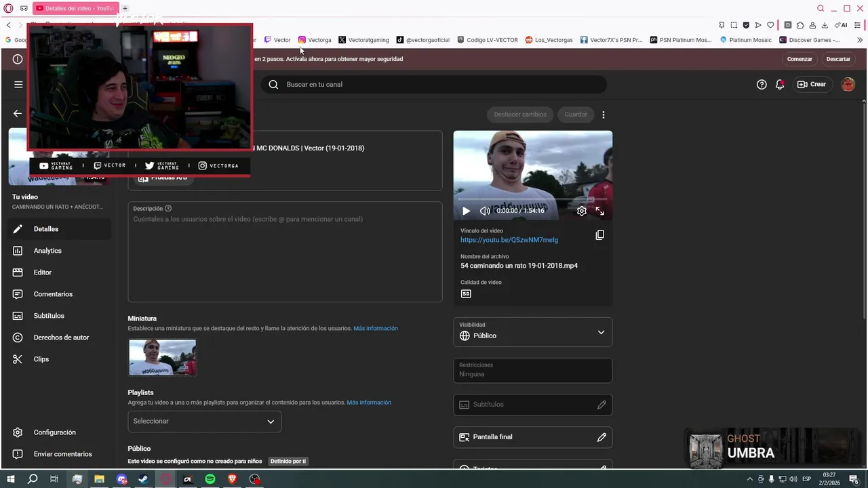868x488 pixels.
Task: Open the Platinum Mosaic bookmark
Action: click(x=746, y=40)
